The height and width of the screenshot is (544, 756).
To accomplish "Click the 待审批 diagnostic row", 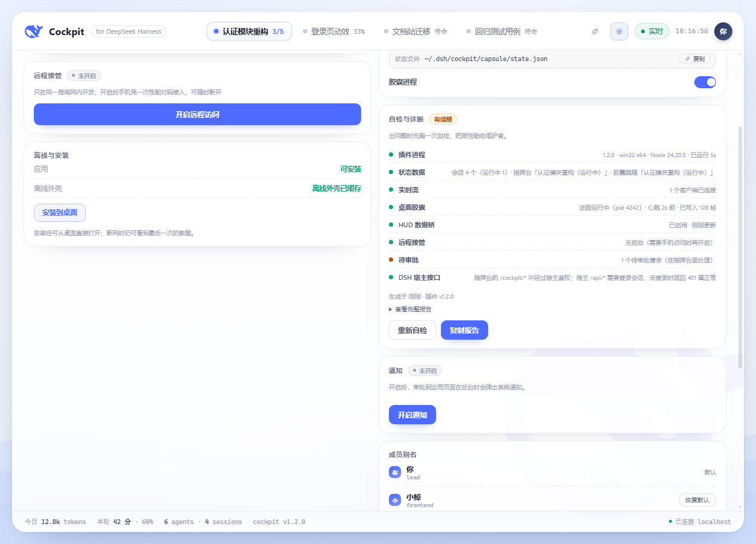I will click(x=552, y=260).
